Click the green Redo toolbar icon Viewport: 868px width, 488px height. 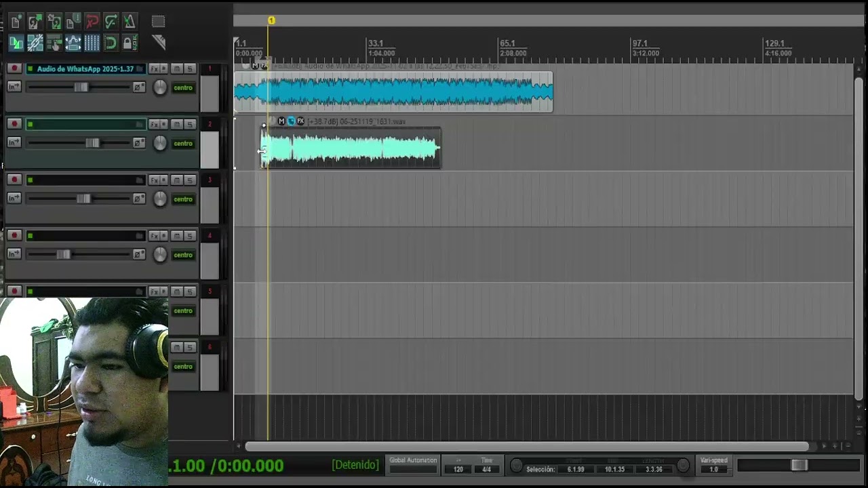[x=111, y=22]
